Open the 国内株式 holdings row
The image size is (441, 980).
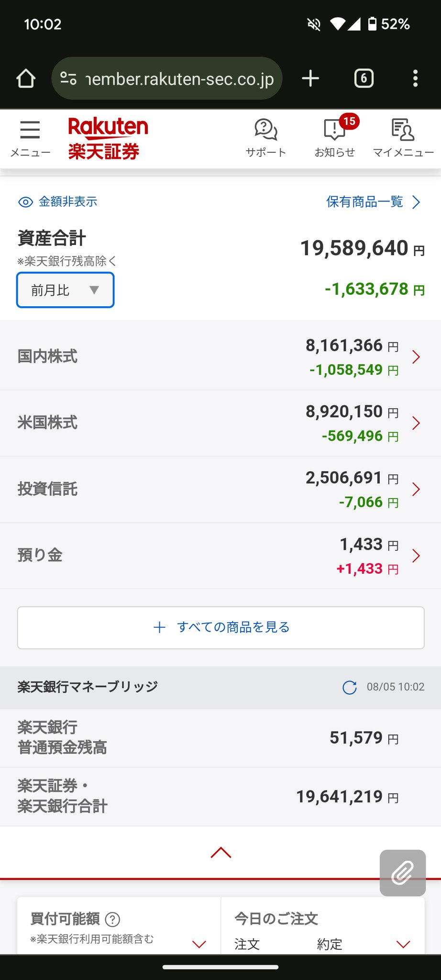coord(220,356)
